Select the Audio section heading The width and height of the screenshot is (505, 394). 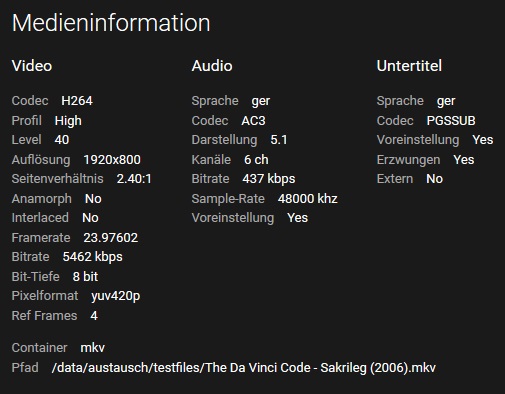pos(212,66)
